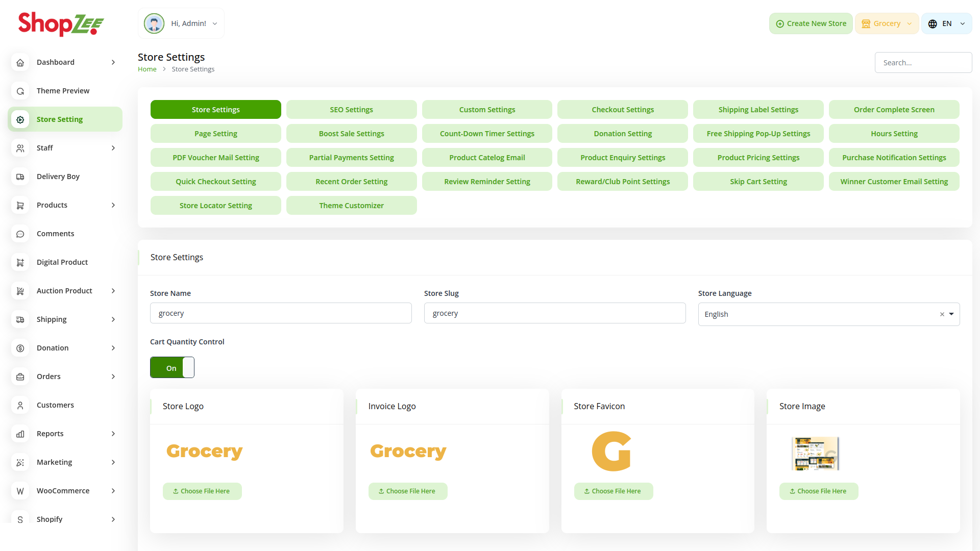980x551 pixels.
Task: Click the Store Image thumbnail preview
Action: 815,453
